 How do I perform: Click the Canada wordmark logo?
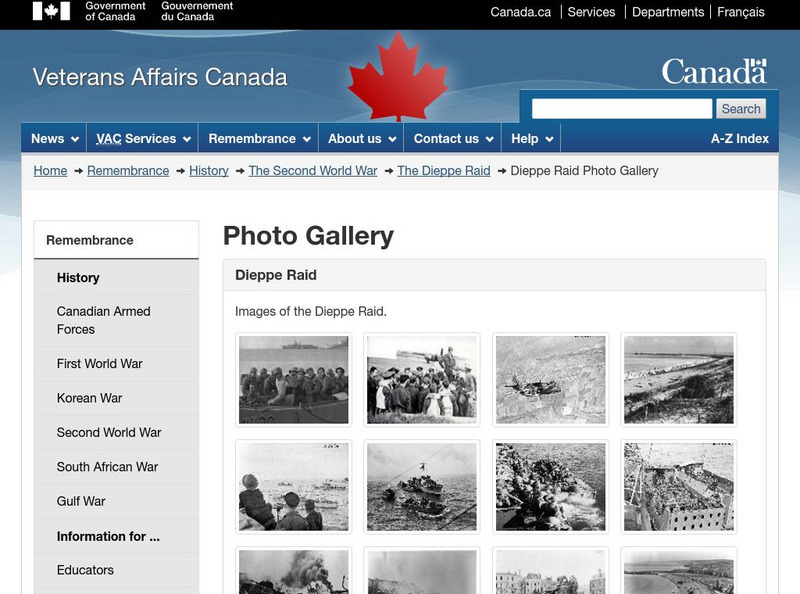click(x=713, y=72)
